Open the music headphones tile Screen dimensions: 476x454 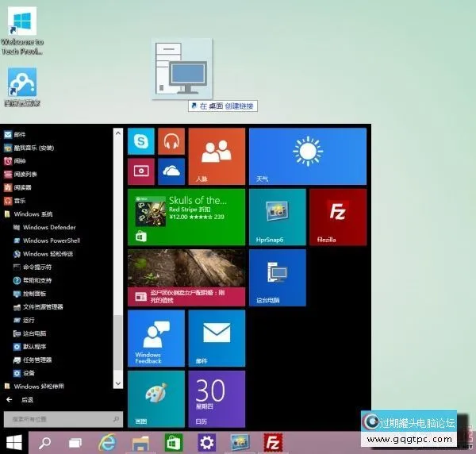tap(171, 141)
